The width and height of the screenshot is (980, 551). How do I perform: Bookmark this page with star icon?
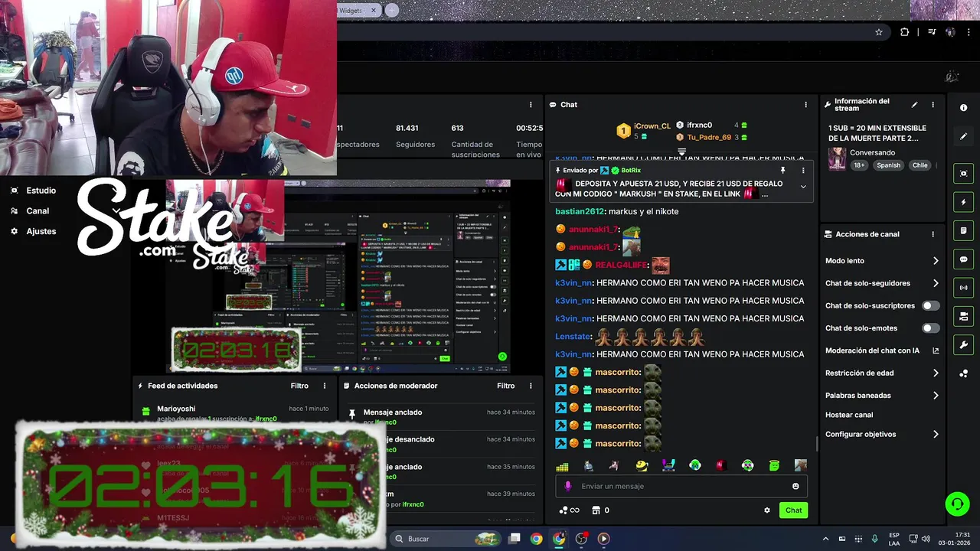point(879,32)
